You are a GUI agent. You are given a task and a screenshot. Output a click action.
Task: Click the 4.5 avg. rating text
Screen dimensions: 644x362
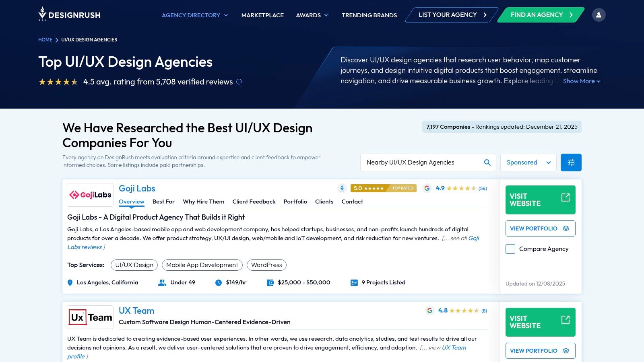click(x=158, y=82)
